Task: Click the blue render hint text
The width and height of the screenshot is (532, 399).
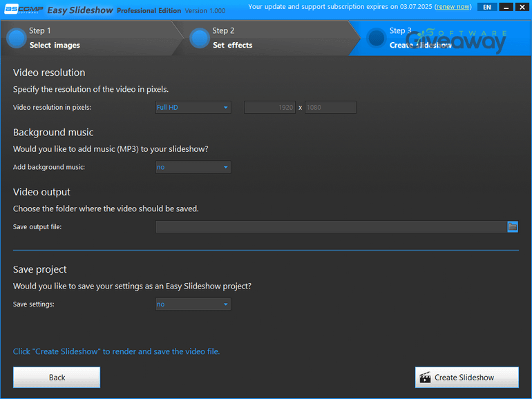Action: (x=116, y=351)
